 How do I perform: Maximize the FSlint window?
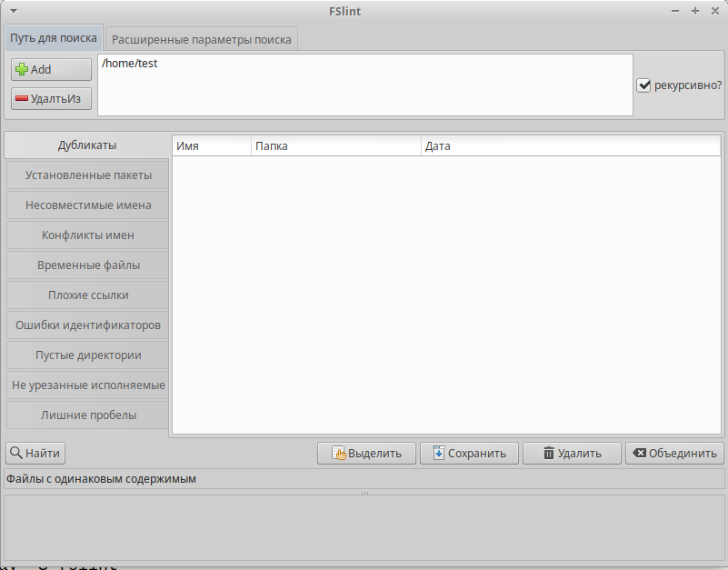click(x=695, y=11)
